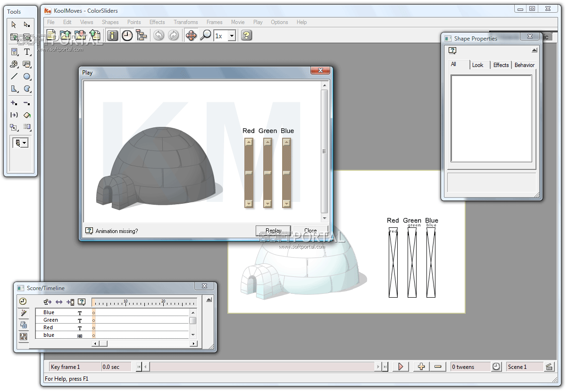Open the 1x zoom level dropdown
Viewport: 568px width, 392px height.
click(232, 36)
